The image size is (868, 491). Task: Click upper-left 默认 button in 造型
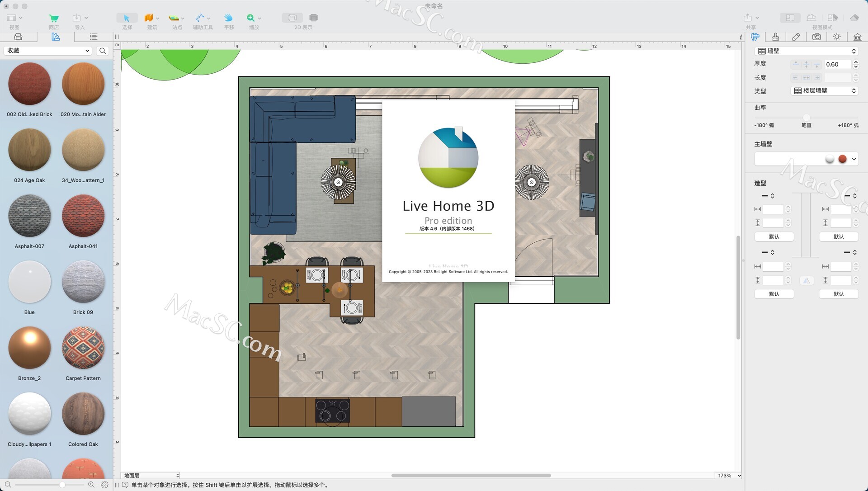point(774,236)
